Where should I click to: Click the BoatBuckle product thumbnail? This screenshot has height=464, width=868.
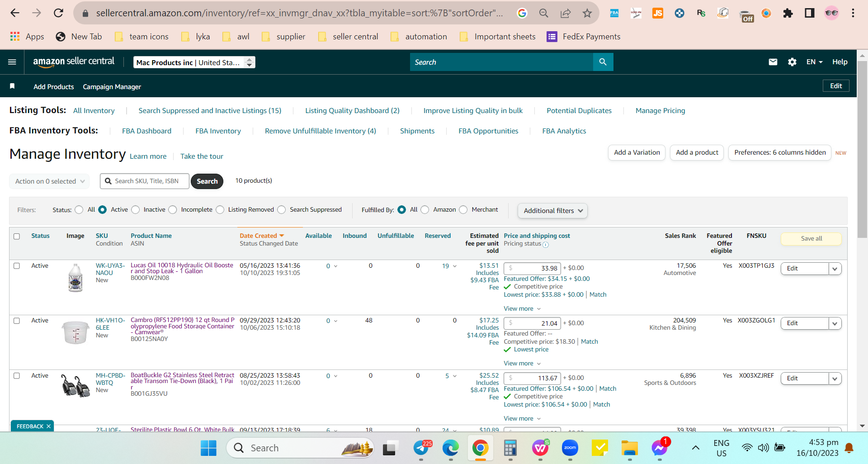tap(75, 386)
